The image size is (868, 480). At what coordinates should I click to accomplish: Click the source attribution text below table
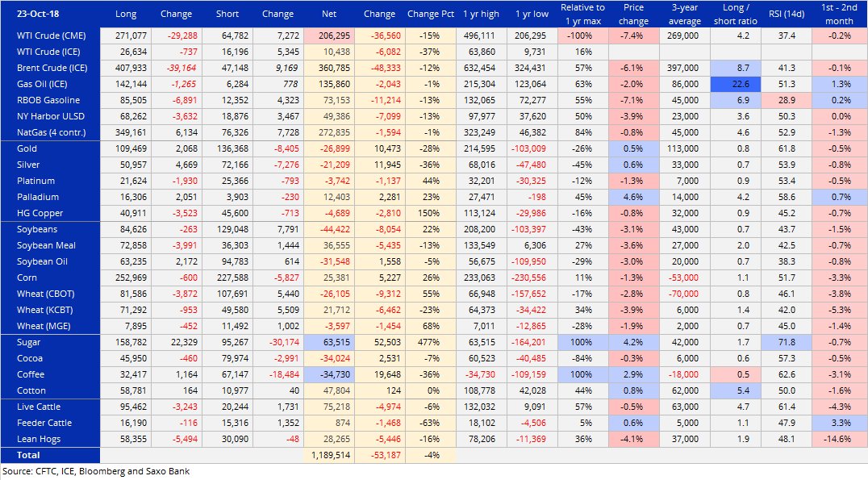click(96, 471)
